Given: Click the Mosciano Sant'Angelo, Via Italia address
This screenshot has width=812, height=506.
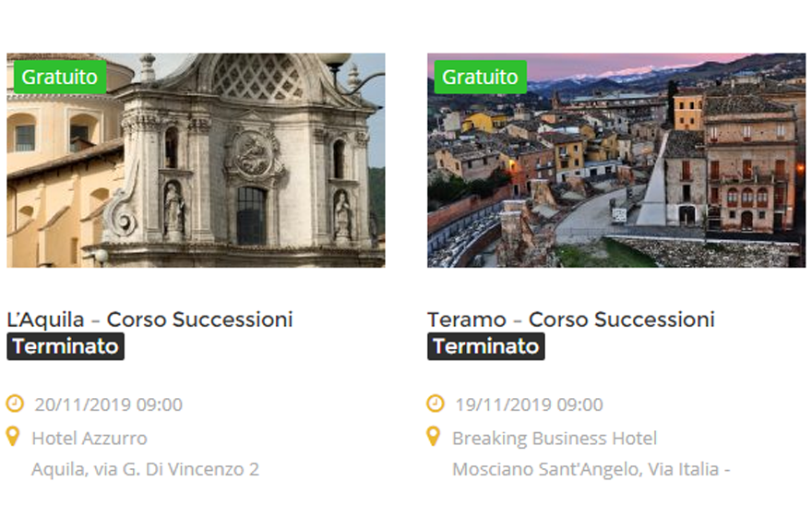Looking at the screenshot, I should tap(591, 469).
